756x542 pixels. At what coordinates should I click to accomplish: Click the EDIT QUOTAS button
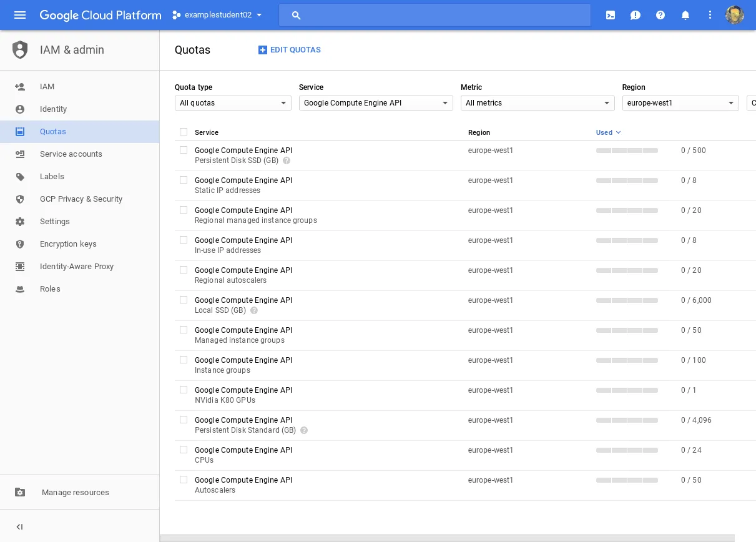(290, 50)
